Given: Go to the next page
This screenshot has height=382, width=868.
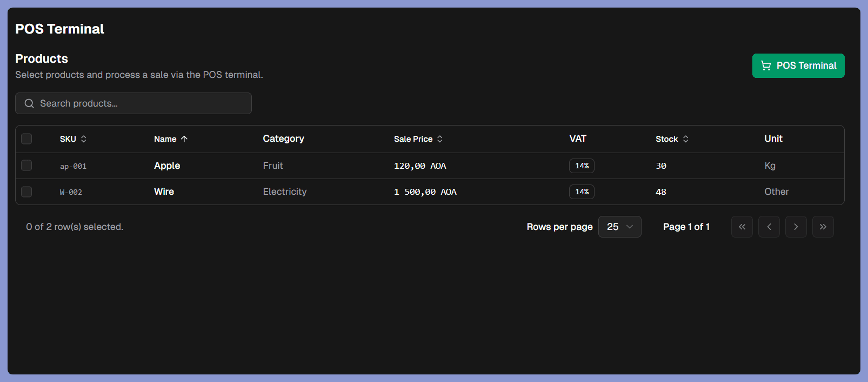Looking at the screenshot, I should 796,227.
